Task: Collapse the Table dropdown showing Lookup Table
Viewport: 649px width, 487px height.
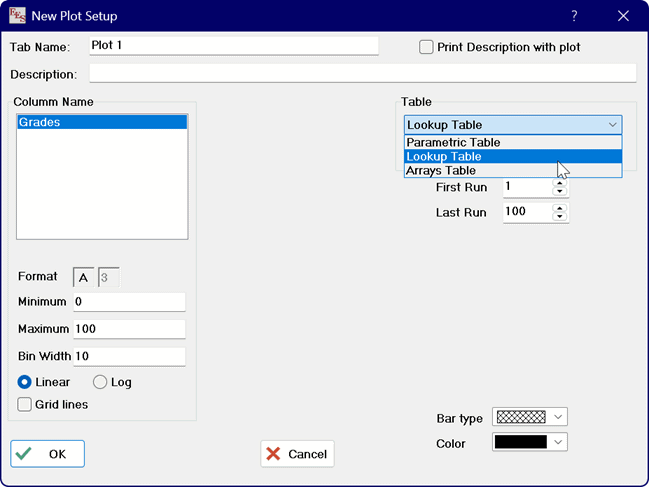Action: (x=612, y=125)
